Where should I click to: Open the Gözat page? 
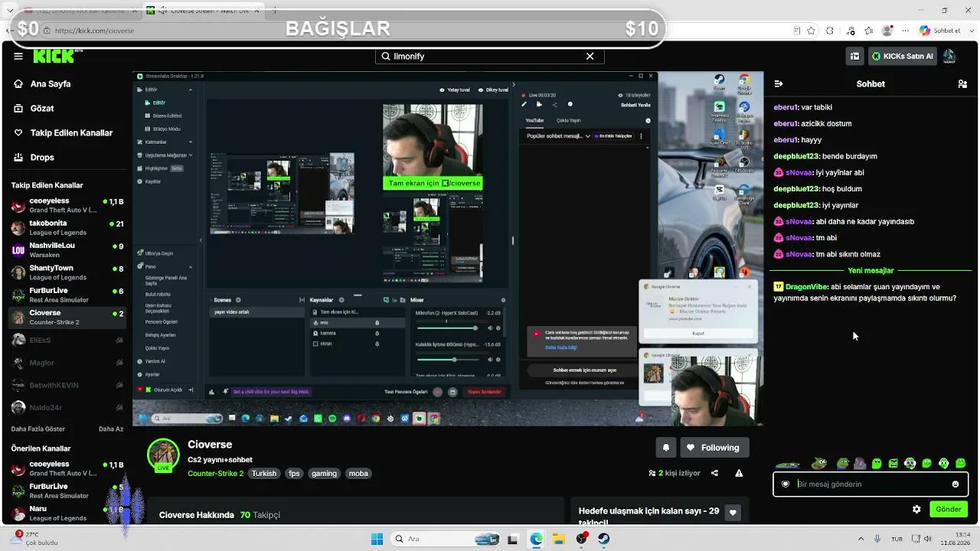42,109
